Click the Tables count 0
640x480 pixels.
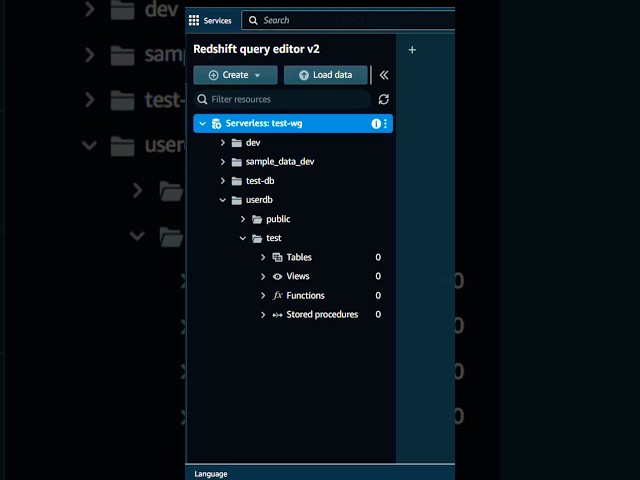point(378,257)
